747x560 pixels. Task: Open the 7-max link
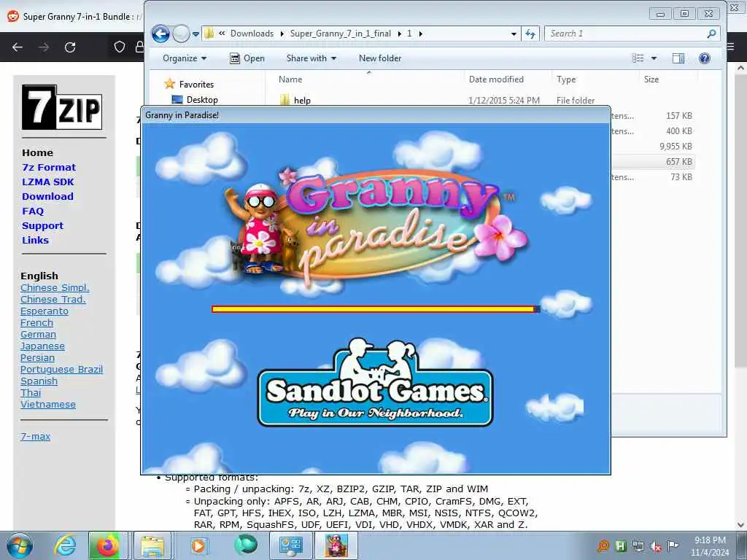click(x=35, y=436)
